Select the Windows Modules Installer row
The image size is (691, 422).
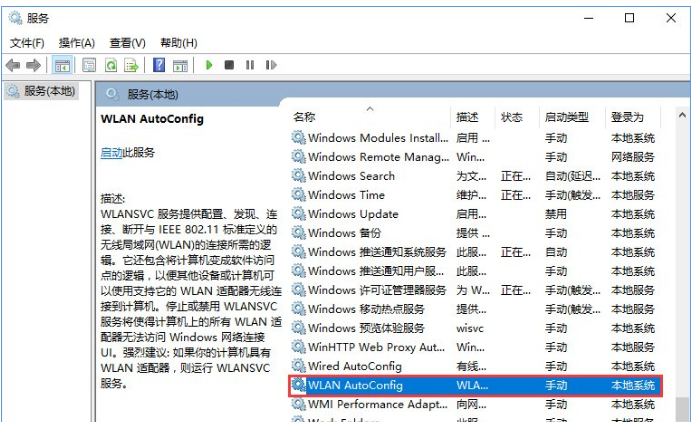(x=475, y=138)
